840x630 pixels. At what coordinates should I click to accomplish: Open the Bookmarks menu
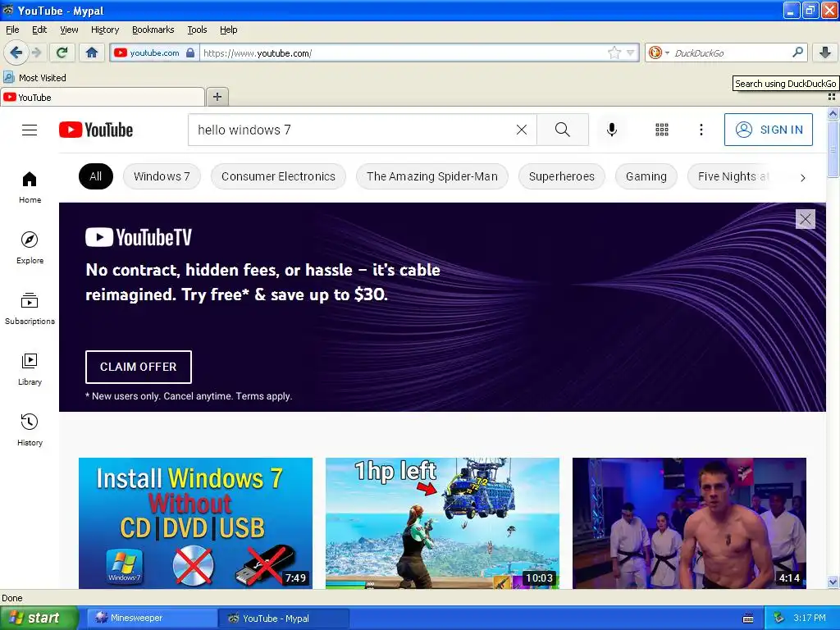[x=153, y=30]
